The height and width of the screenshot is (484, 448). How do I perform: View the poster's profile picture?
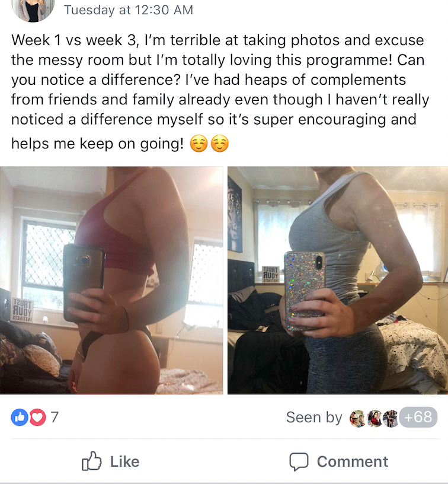[33, 10]
